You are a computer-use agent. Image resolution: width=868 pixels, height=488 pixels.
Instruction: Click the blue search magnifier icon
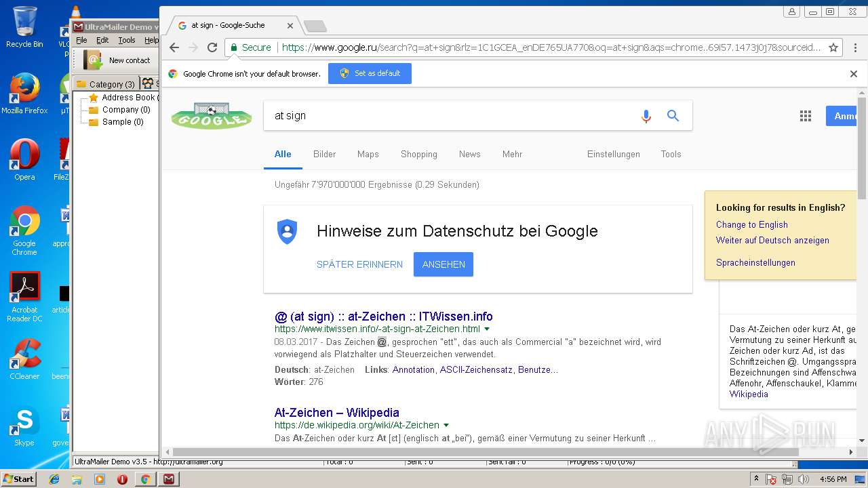[x=673, y=116]
